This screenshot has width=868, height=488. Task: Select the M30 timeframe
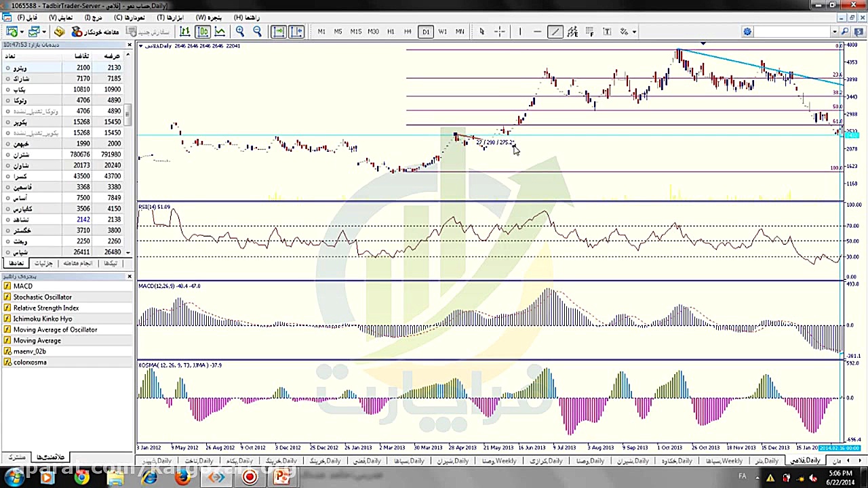[373, 31]
